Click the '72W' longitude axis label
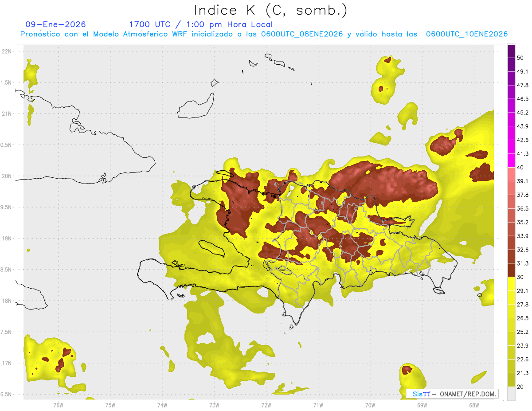 [266, 406]
